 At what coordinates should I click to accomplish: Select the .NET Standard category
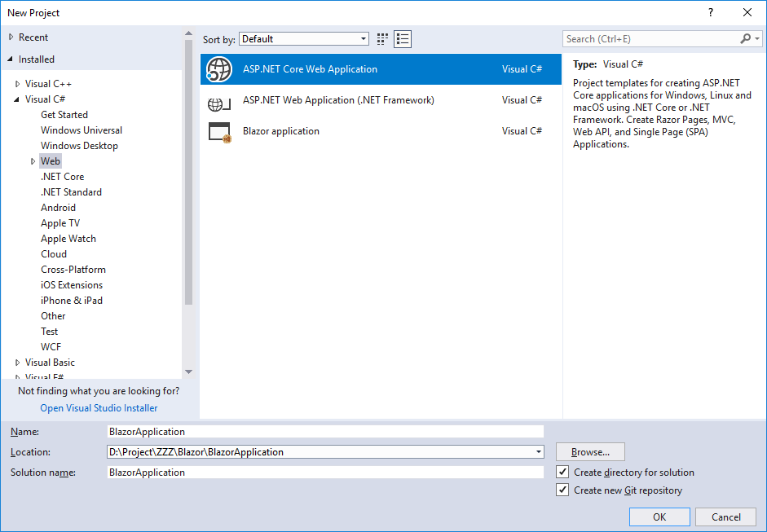coord(71,192)
